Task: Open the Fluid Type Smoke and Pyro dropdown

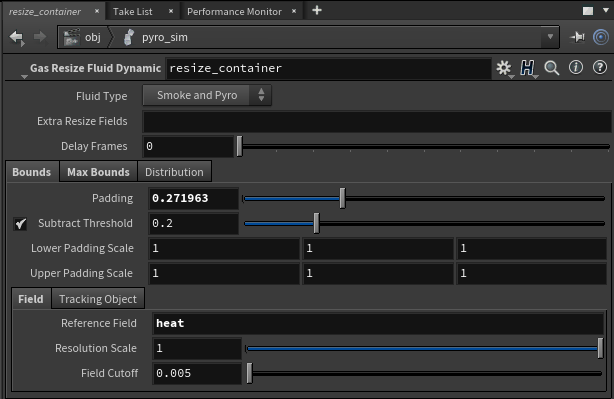Action: 207,95
